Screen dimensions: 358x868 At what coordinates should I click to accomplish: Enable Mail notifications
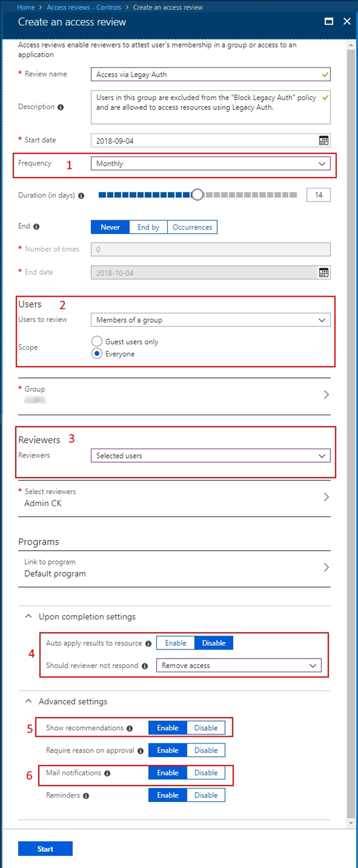(x=168, y=773)
